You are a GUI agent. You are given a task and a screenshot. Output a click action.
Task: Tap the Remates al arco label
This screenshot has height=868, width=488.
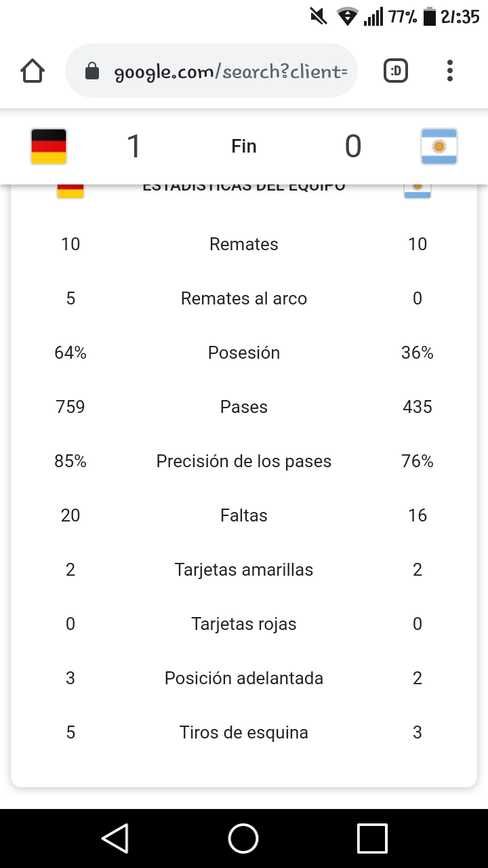[x=244, y=298]
